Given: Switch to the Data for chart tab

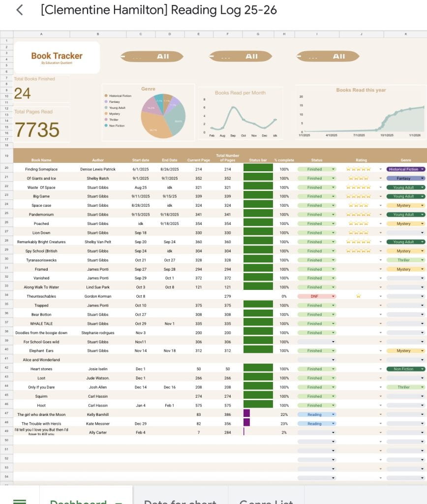Looking at the screenshot, I should [x=180, y=501].
